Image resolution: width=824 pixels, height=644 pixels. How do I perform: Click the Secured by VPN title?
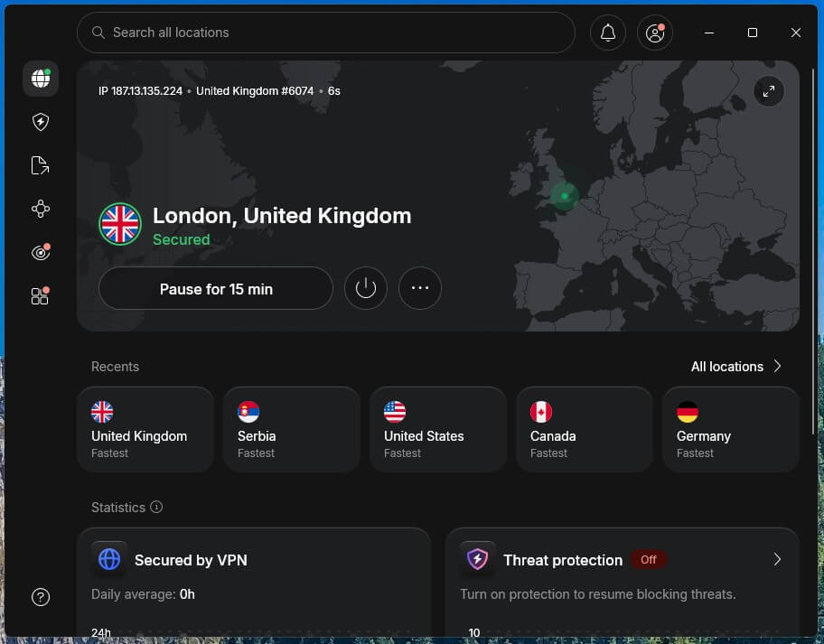click(191, 560)
